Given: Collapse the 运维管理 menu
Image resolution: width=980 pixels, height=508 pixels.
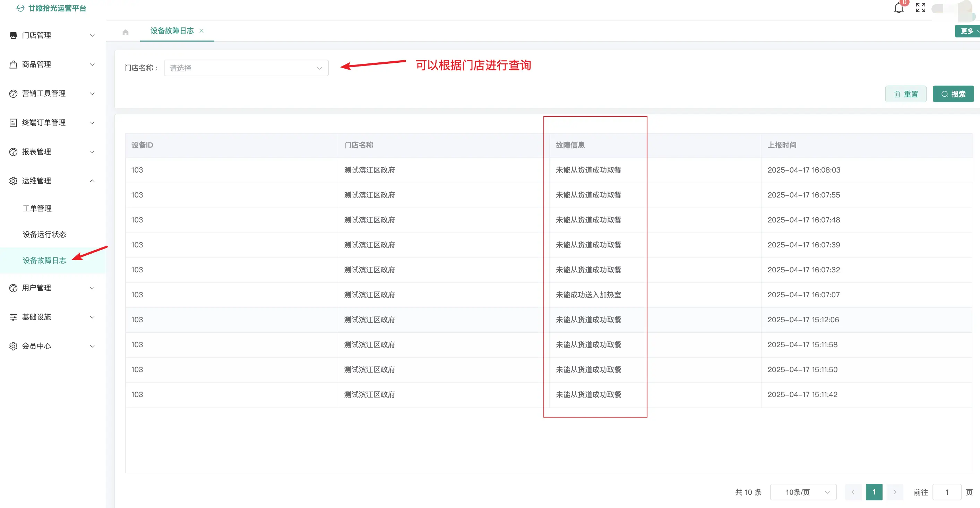Looking at the screenshot, I should click(x=92, y=181).
